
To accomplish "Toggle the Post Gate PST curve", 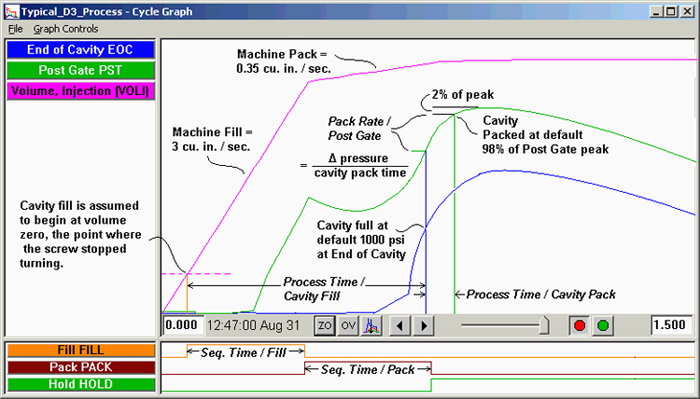I will 80,70.
